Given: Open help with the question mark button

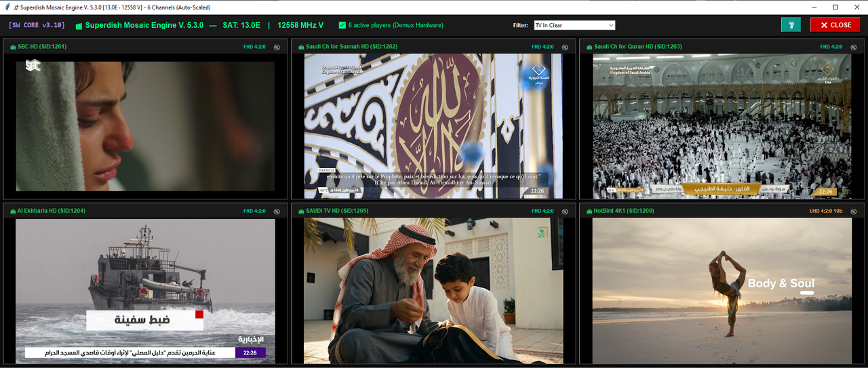Looking at the screenshot, I should coord(791,25).
